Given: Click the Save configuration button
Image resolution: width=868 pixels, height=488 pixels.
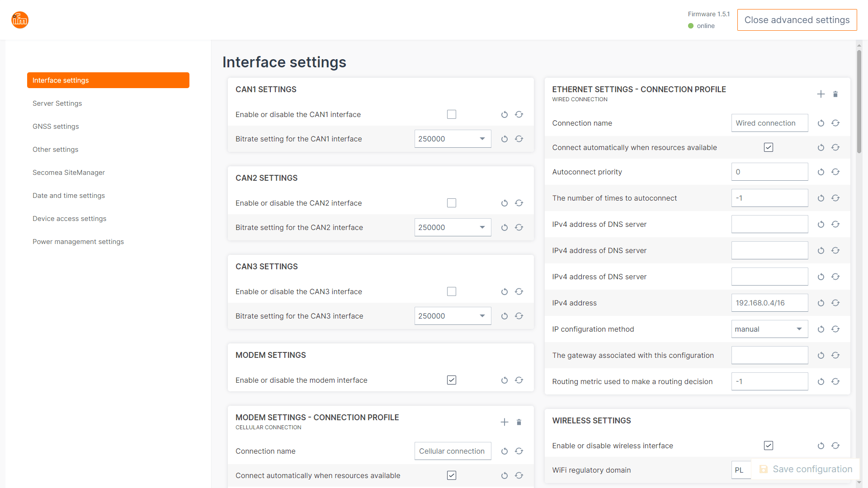Looking at the screenshot, I should tap(806, 469).
